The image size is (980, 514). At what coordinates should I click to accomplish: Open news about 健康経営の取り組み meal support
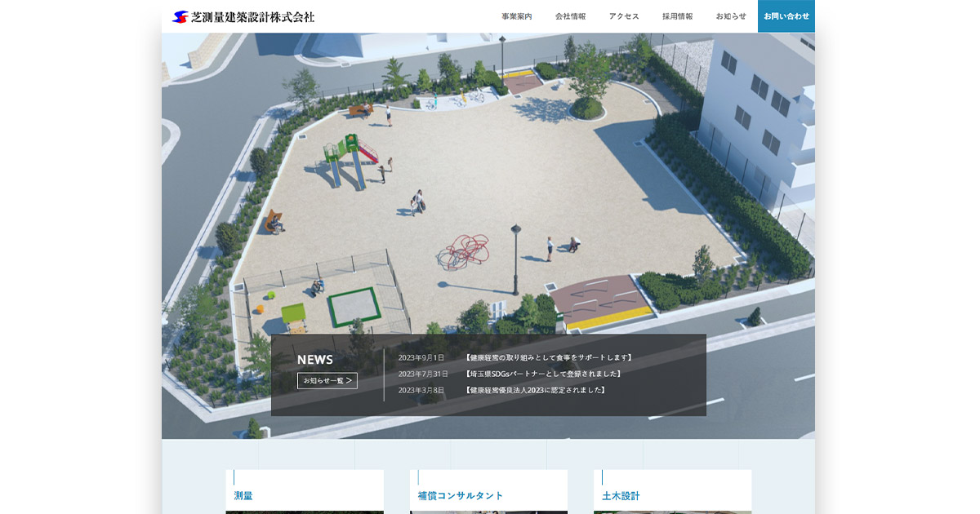click(x=548, y=357)
